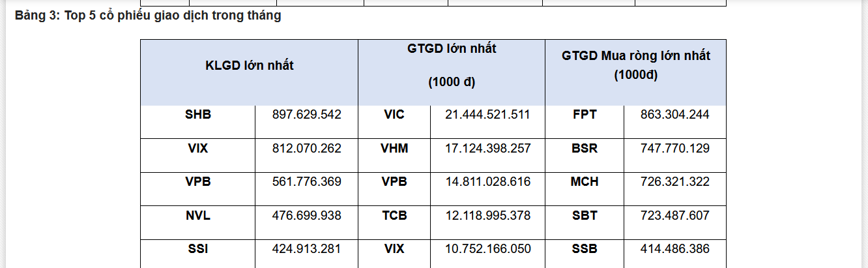Select SSB net buy value 414.486.386

point(675,248)
